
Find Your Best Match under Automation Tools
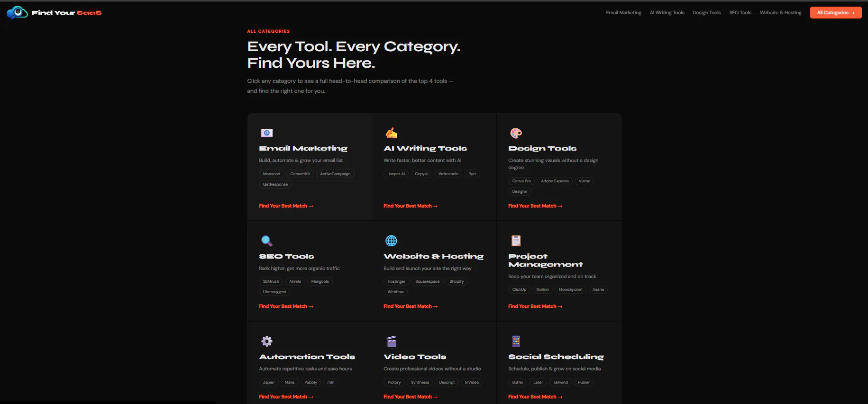[286, 397]
